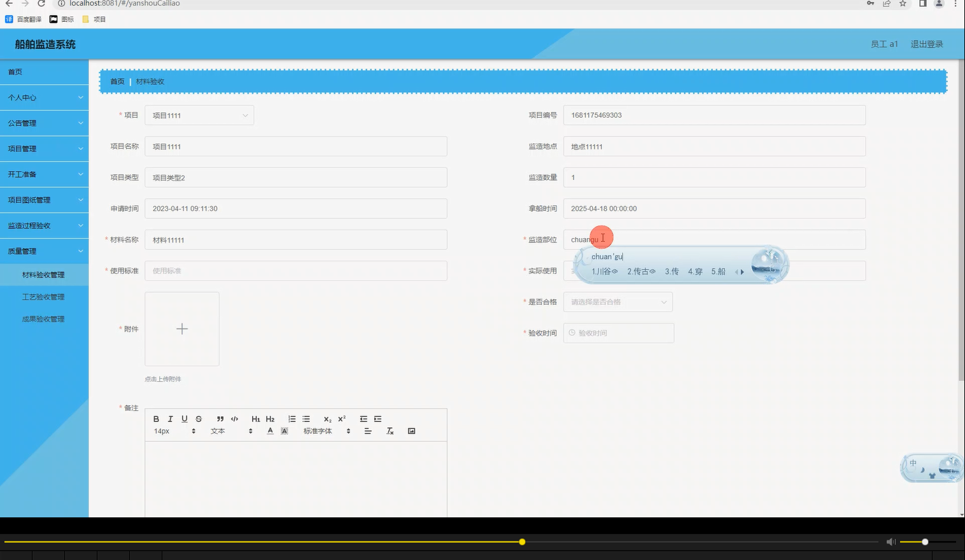Apply subscript formatting
Image resolution: width=965 pixels, height=560 pixels.
coord(328,419)
